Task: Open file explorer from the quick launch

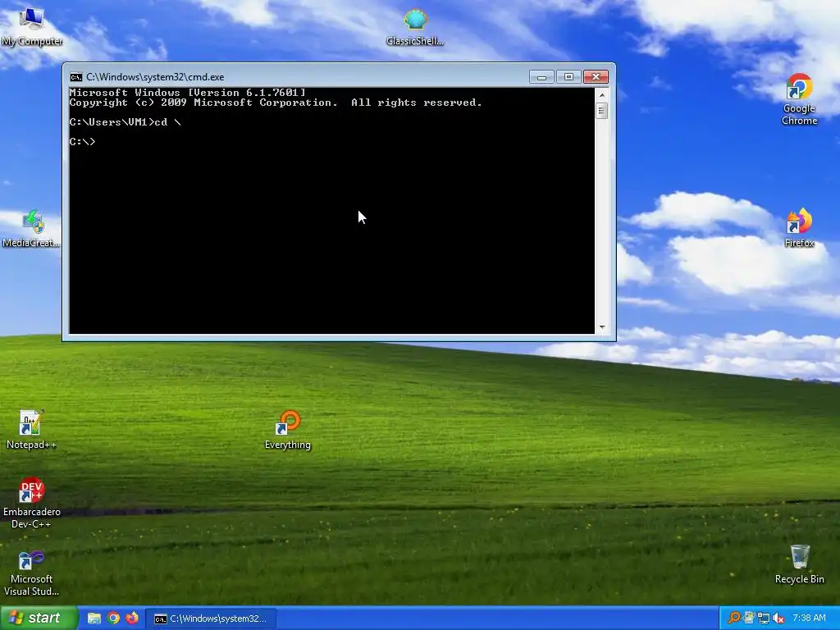Action: pyautogui.click(x=94, y=619)
